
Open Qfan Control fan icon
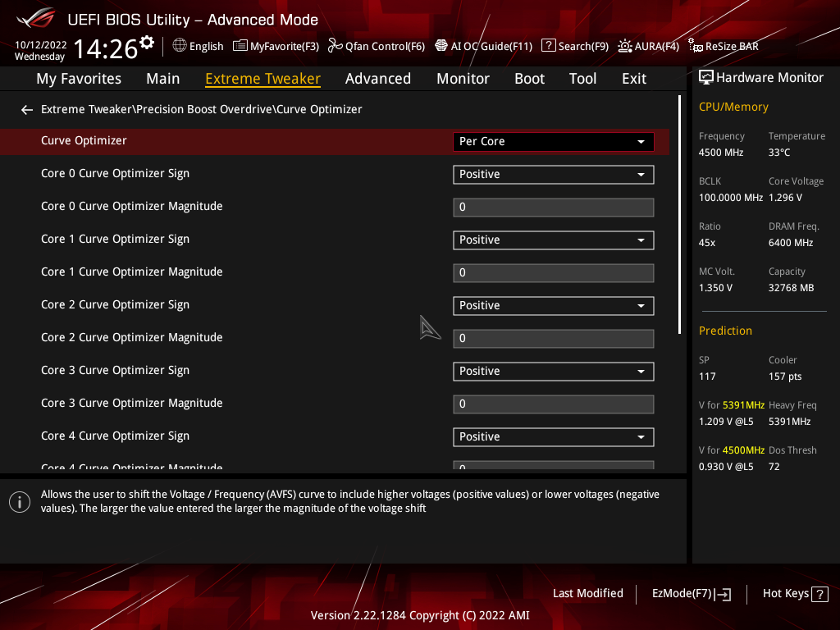[x=335, y=46]
